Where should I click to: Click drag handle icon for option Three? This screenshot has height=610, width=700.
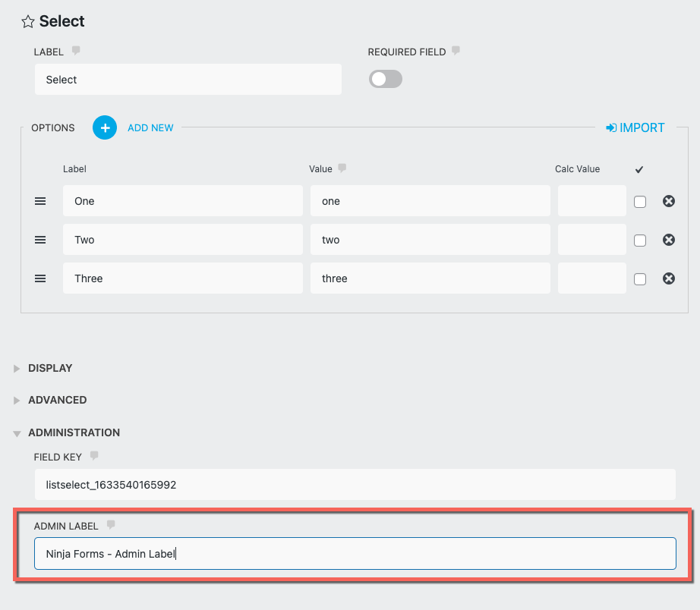coord(40,278)
